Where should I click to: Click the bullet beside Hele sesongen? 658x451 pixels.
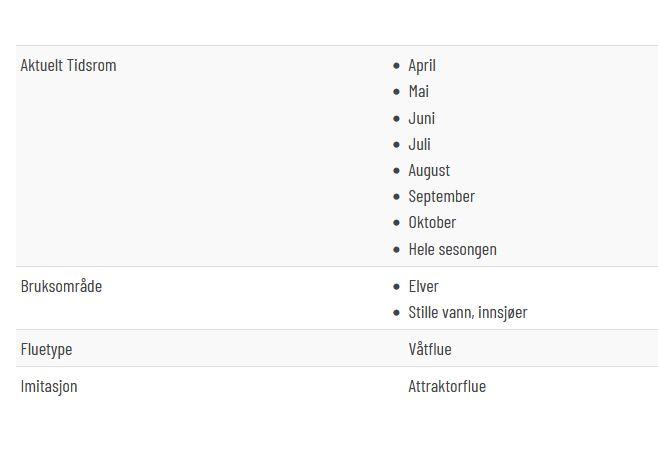pyautogui.click(x=397, y=250)
